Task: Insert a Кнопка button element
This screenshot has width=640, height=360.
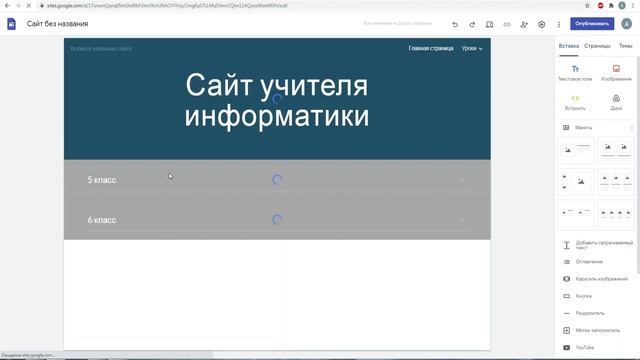Action: click(577, 296)
